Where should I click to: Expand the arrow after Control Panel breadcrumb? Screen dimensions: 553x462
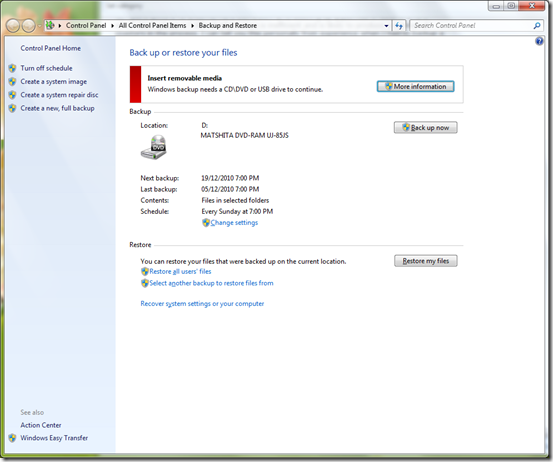tap(113, 25)
